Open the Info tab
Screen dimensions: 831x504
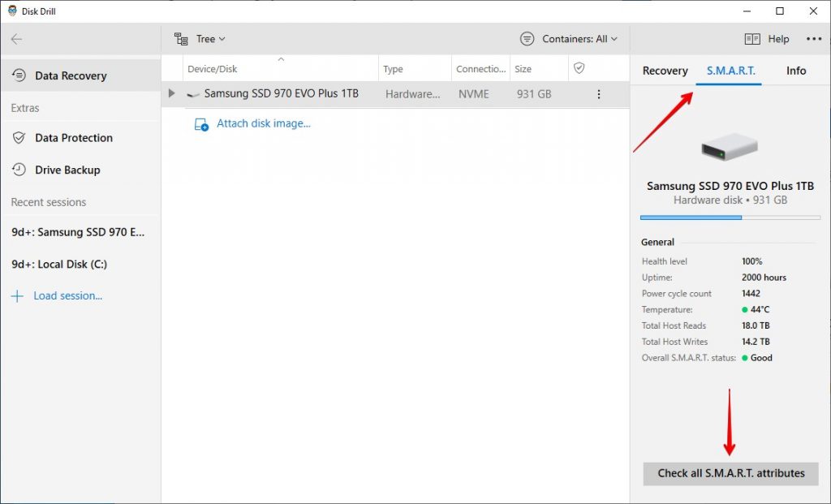tap(796, 71)
